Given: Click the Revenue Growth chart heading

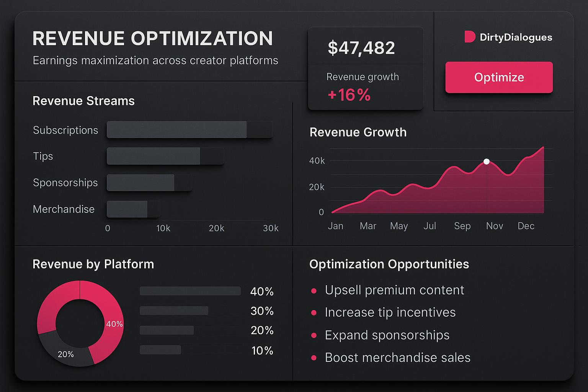Looking at the screenshot, I should [x=358, y=132].
